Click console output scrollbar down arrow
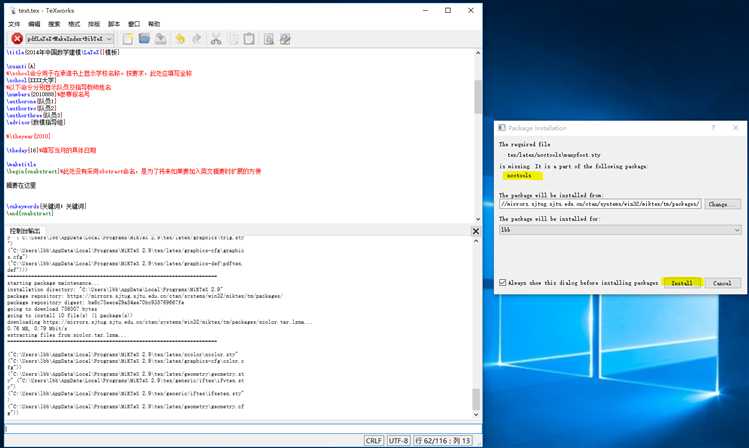Viewport: 749px width, 448px height. pos(476,415)
